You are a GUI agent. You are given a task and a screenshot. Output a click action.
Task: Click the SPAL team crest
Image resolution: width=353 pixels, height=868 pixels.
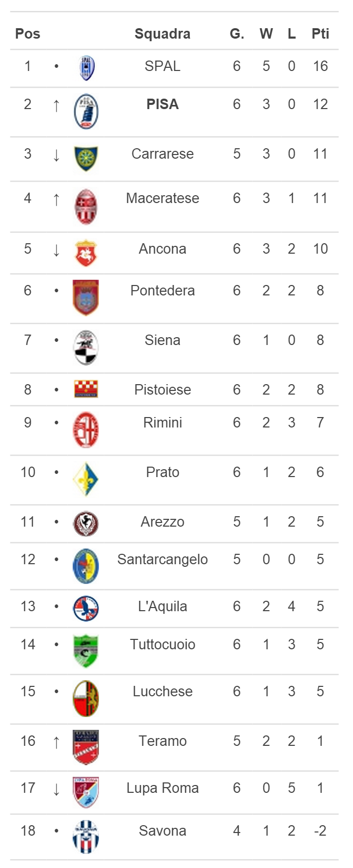(x=86, y=68)
